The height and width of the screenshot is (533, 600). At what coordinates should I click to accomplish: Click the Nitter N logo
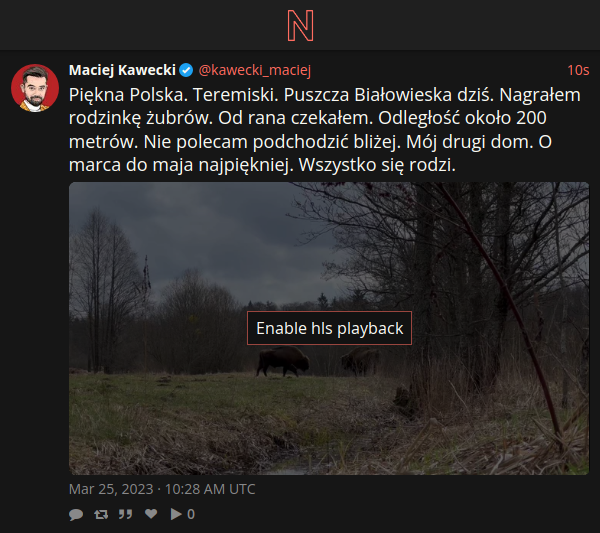click(300, 26)
